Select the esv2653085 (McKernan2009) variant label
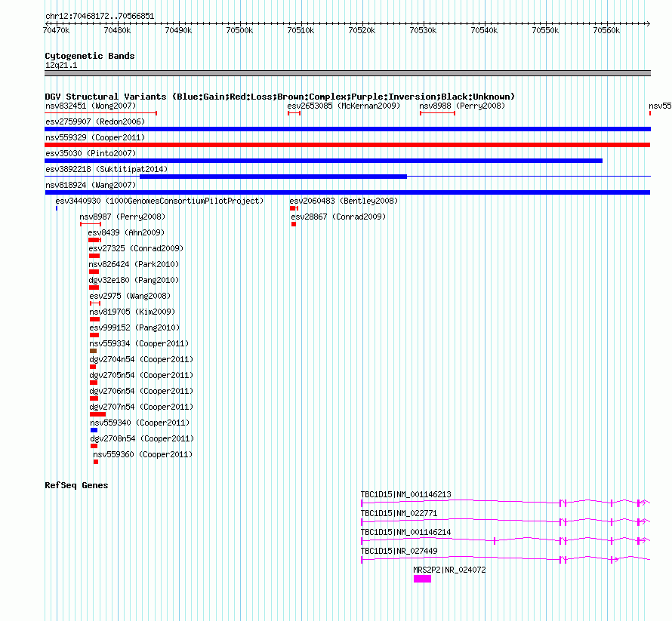672x621 pixels. pos(344,106)
